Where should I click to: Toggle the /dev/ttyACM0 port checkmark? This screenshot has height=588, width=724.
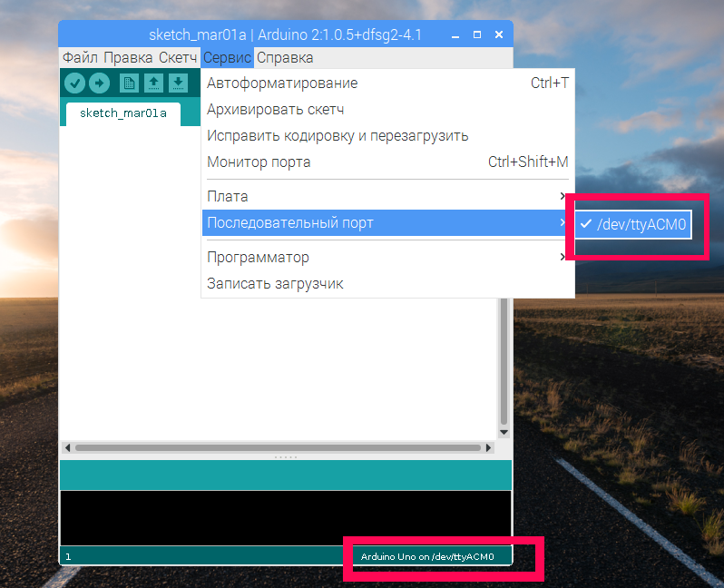633,224
